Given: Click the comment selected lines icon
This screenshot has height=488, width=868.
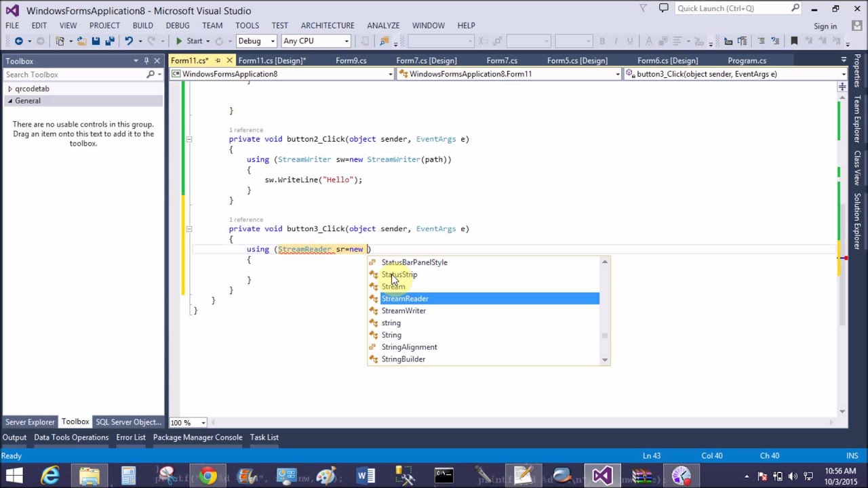Looking at the screenshot, I should click(761, 41).
